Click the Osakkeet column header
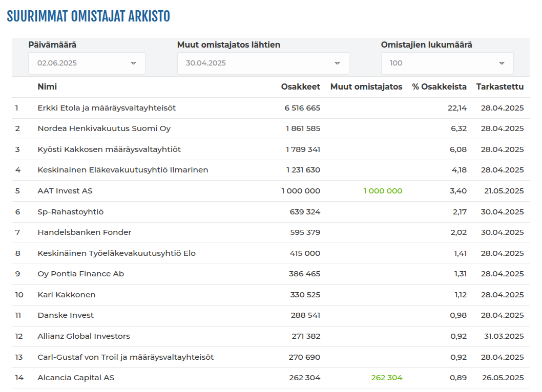This screenshot has height=392, width=542. (x=300, y=86)
